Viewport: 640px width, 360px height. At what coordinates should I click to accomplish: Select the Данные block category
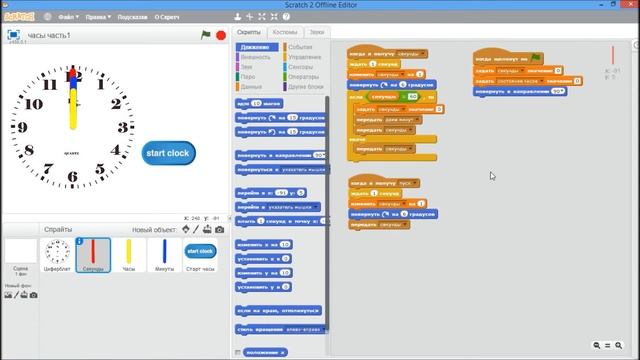coord(257,87)
